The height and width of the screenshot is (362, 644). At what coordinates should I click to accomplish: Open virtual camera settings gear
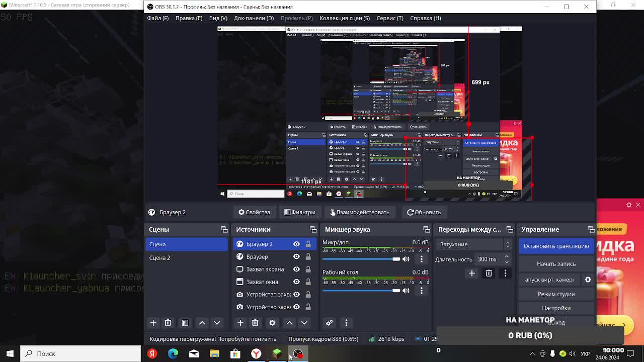tap(588, 280)
